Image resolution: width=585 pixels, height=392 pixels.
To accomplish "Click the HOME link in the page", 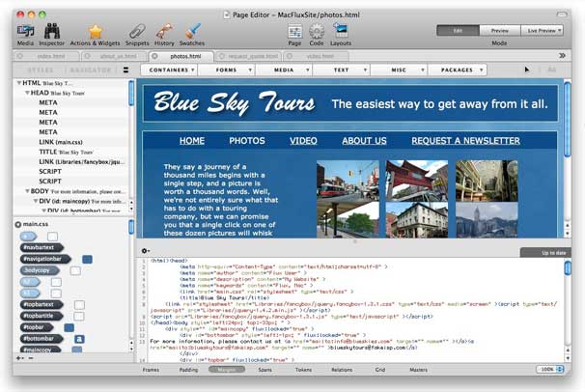I will point(192,141).
